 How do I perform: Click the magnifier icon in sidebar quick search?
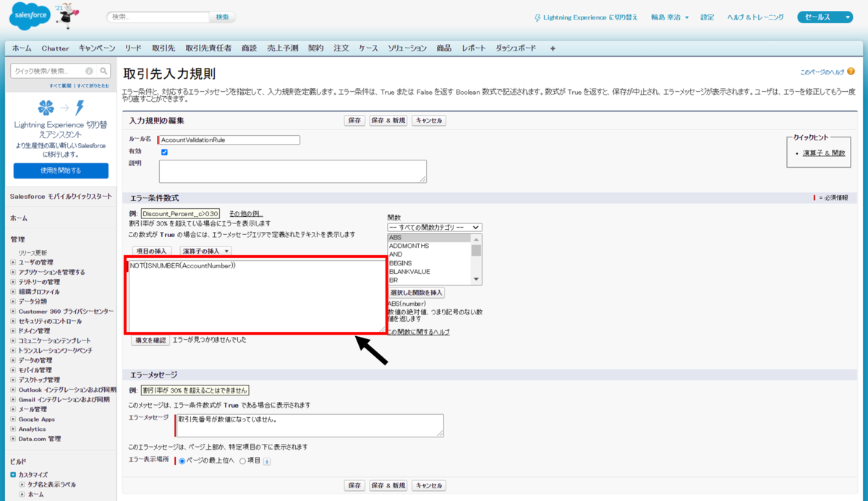(104, 71)
